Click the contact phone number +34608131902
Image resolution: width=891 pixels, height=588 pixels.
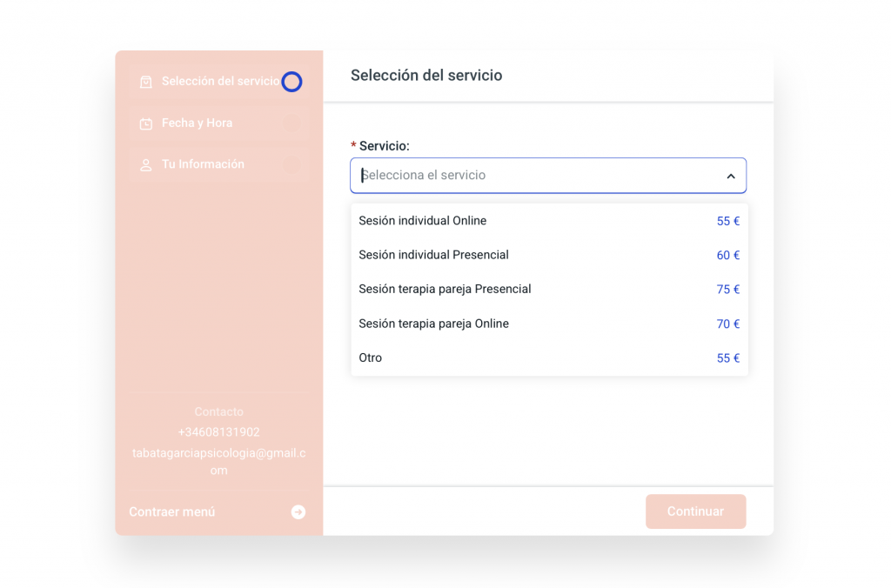click(x=218, y=432)
